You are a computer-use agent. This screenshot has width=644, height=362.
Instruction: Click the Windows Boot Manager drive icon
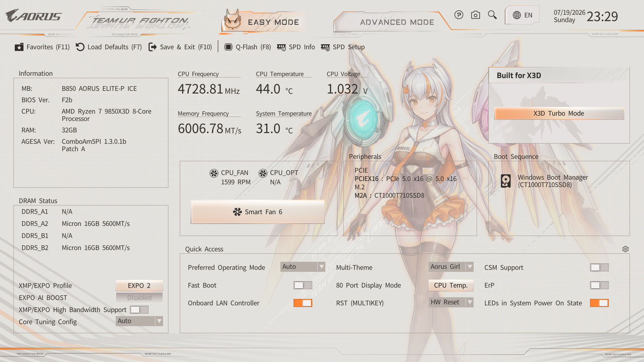click(x=506, y=181)
